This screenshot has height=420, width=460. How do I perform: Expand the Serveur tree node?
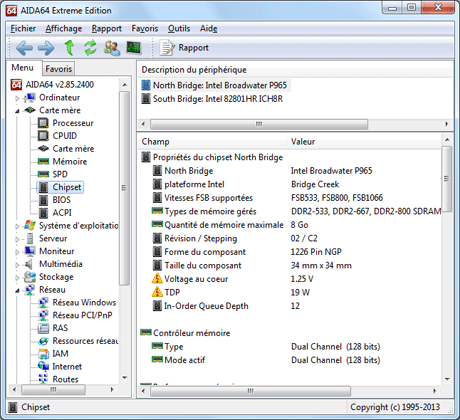tap(17, 239)
